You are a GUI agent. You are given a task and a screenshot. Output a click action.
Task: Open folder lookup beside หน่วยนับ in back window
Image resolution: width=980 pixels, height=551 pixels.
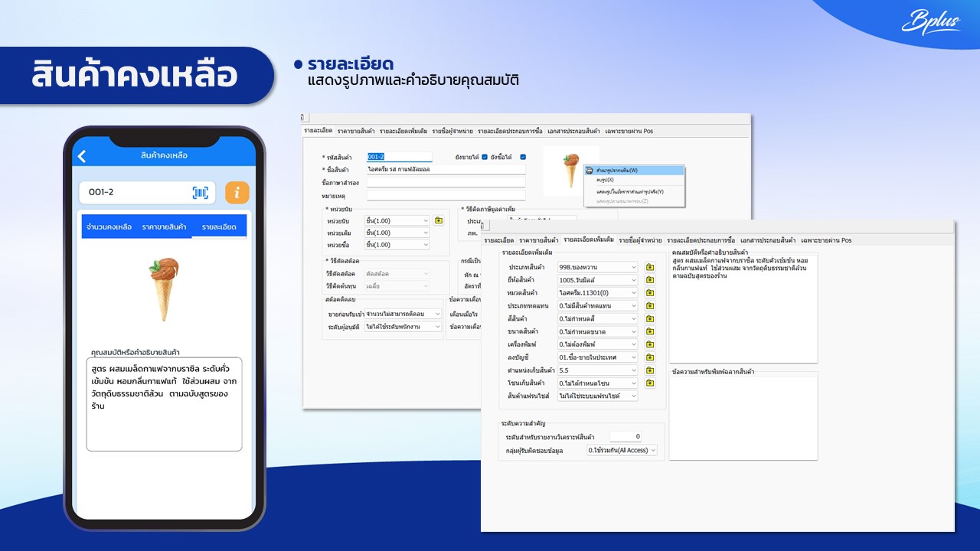point(439,220)
